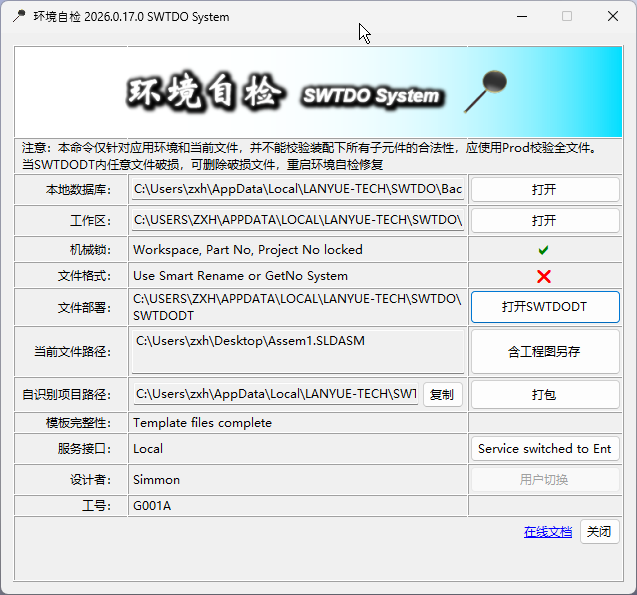The width and height of the screenshot is (637, 595).
Task: Click the 本地数据库 path field
Action: coord(297,189)
